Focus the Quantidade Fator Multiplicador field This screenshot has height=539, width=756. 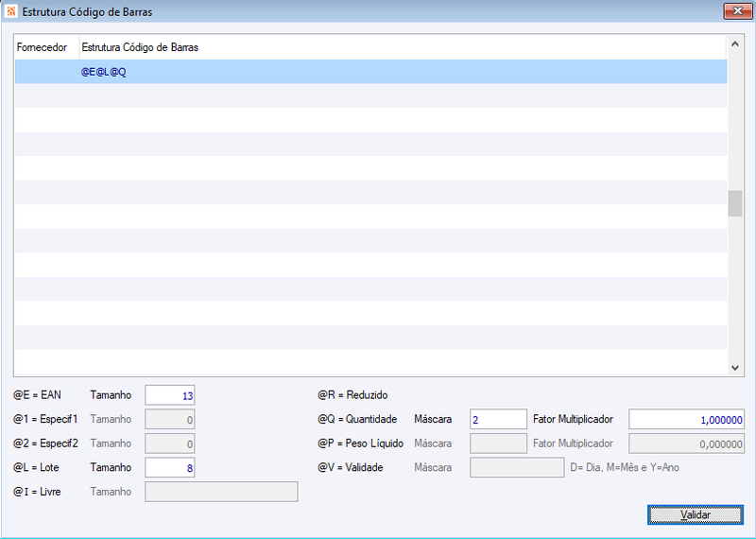(686, 419)
